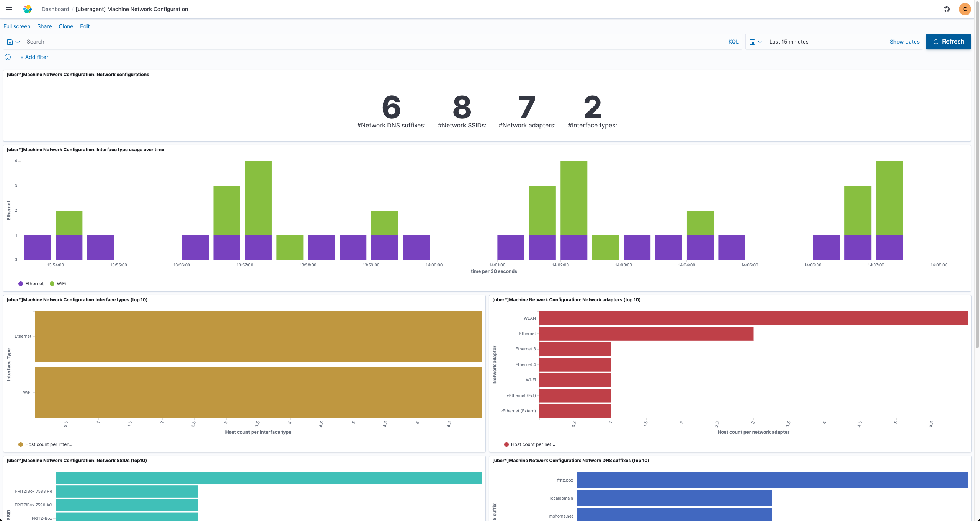Click the Last 15 minutes time range

click(789, 42)
